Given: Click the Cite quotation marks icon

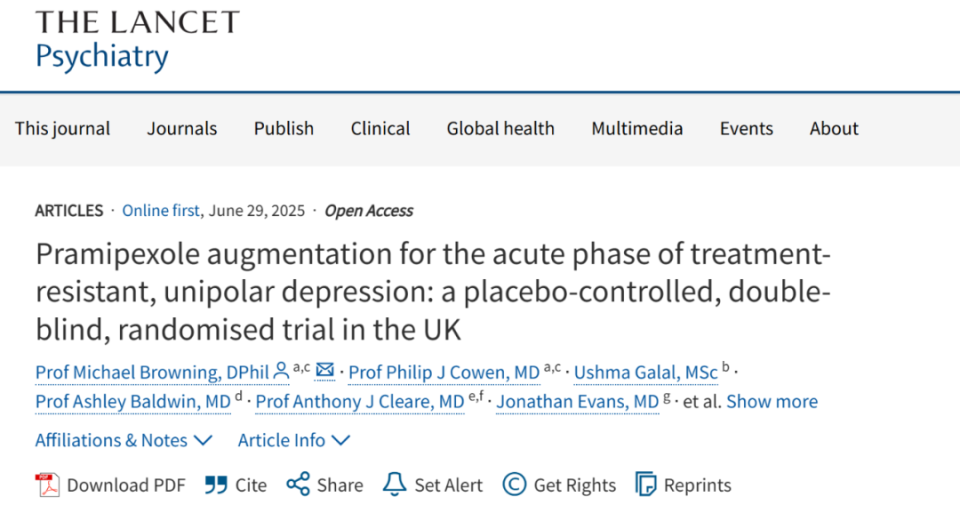Looking at the screenshot, I should click(x=216, y=485).
